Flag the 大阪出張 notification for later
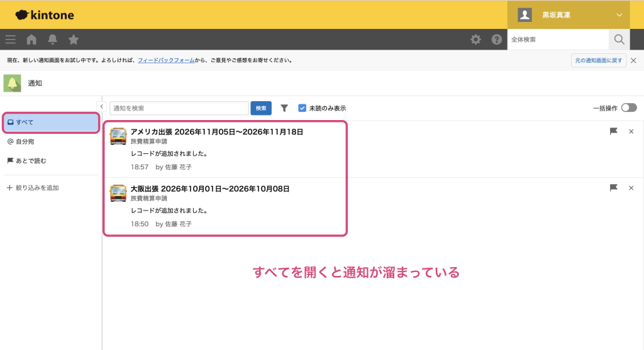Image resolution: width=644 pixels, height=350 pixels. pyautogui.click(x=614, y=188)
